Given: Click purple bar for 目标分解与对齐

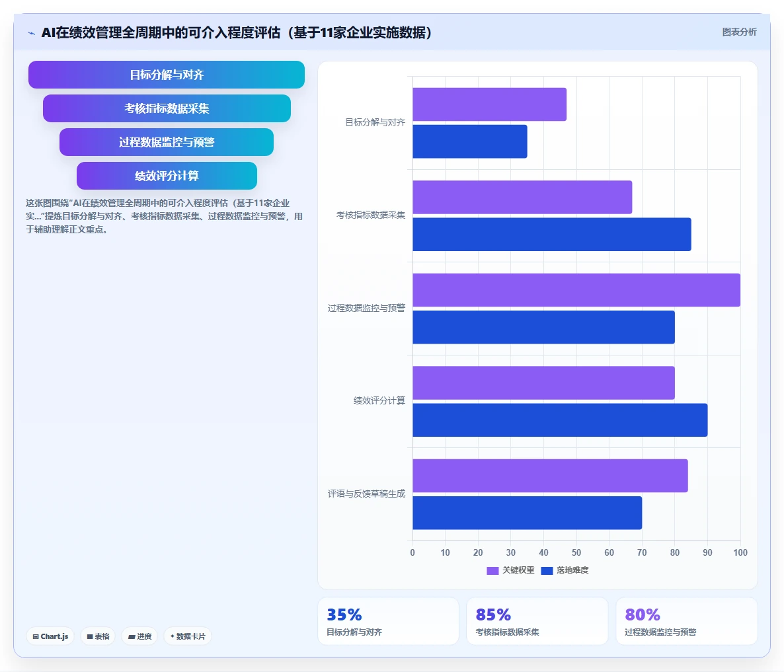Looking at the screenshot, I should pyautogui.click(x=489, y=104).
